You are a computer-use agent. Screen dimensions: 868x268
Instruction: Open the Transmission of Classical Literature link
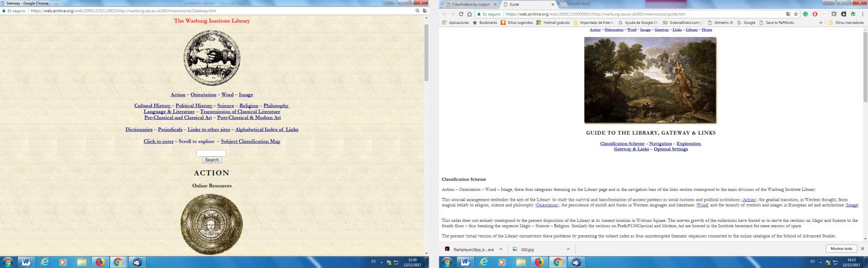coord(240,111)
